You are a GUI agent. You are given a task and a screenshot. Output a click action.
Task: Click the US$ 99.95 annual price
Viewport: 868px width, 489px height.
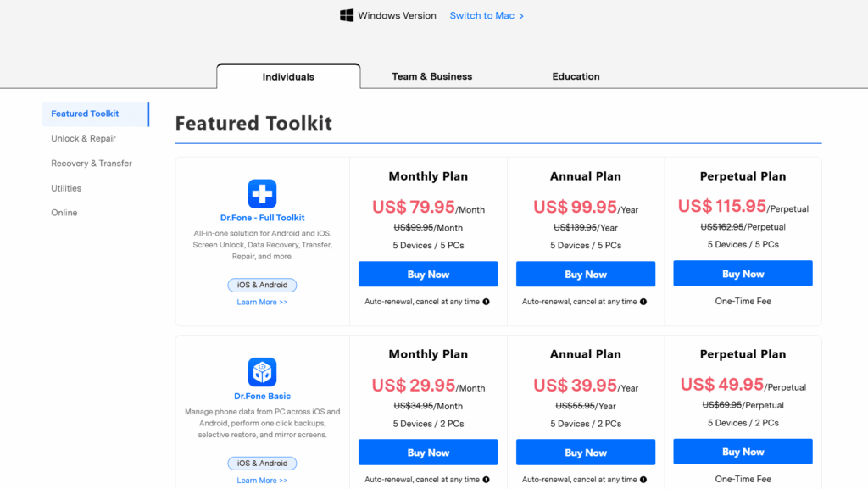click(575, 207)
